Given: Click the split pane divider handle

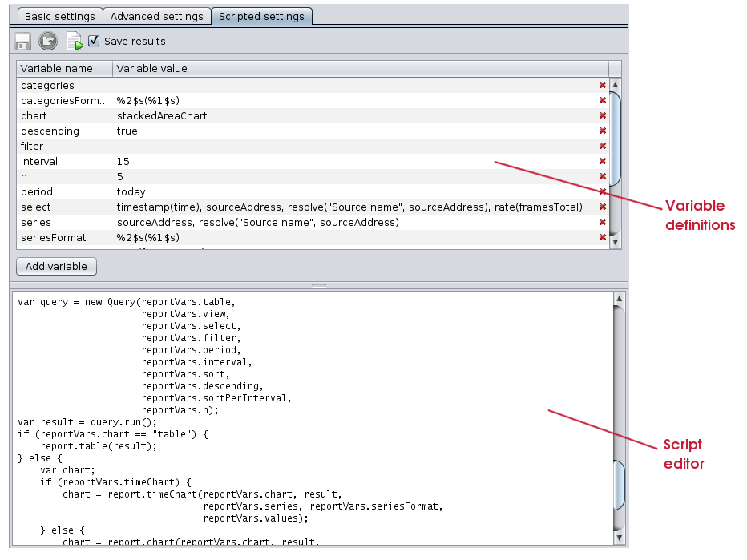Looking at the screenshot, I should coord(319,285).
